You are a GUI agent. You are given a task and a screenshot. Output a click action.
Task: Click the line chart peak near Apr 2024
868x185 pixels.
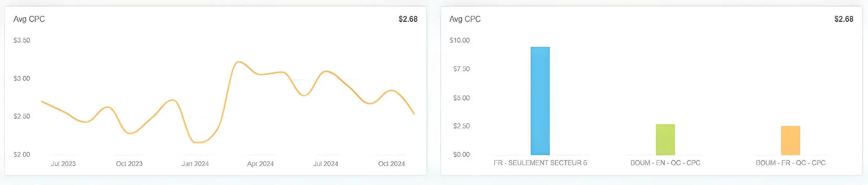click(238, 62)
